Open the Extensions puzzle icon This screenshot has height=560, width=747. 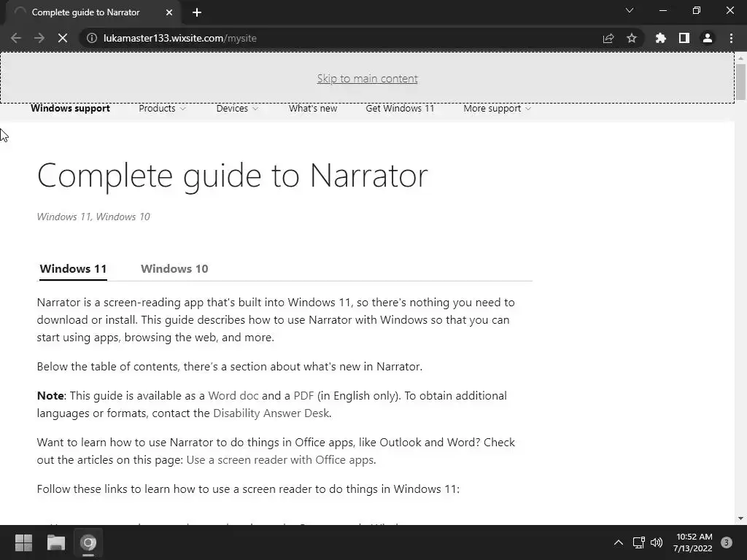(x=661, y=38)
